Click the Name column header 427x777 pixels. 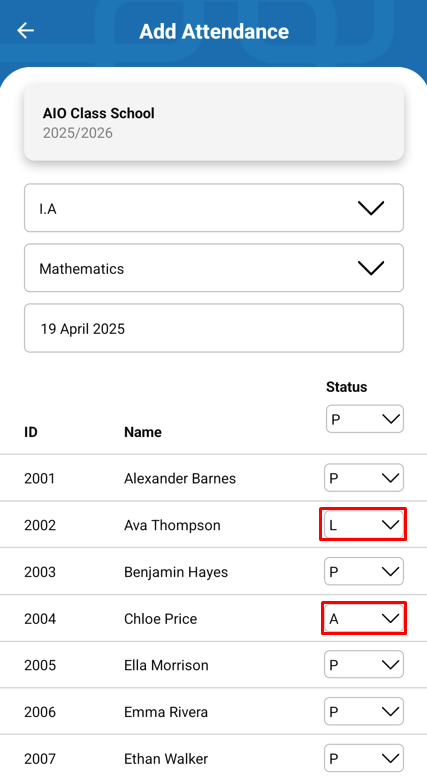click(143, 432)
